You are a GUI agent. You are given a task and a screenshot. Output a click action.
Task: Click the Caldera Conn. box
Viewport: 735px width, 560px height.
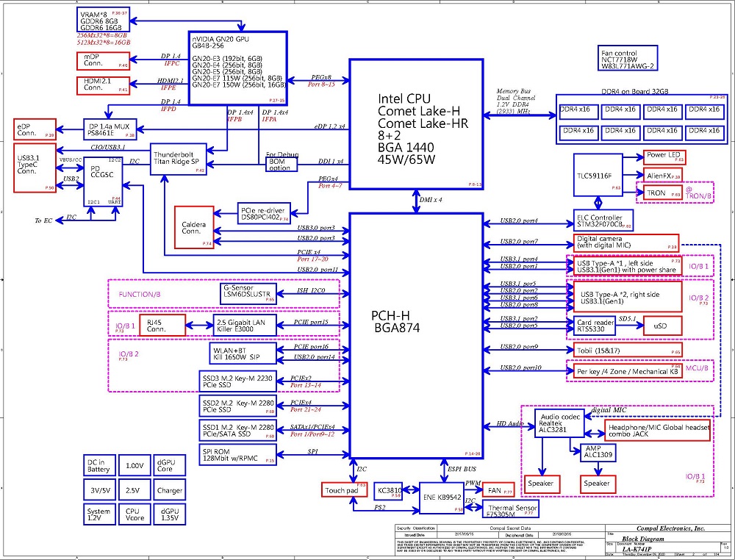click(194, 227)
